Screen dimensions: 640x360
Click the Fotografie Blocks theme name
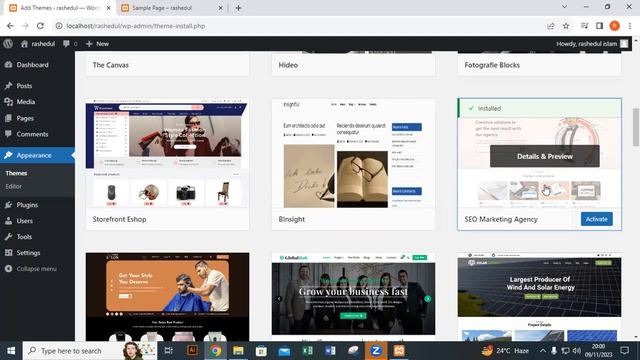[492, 65]
